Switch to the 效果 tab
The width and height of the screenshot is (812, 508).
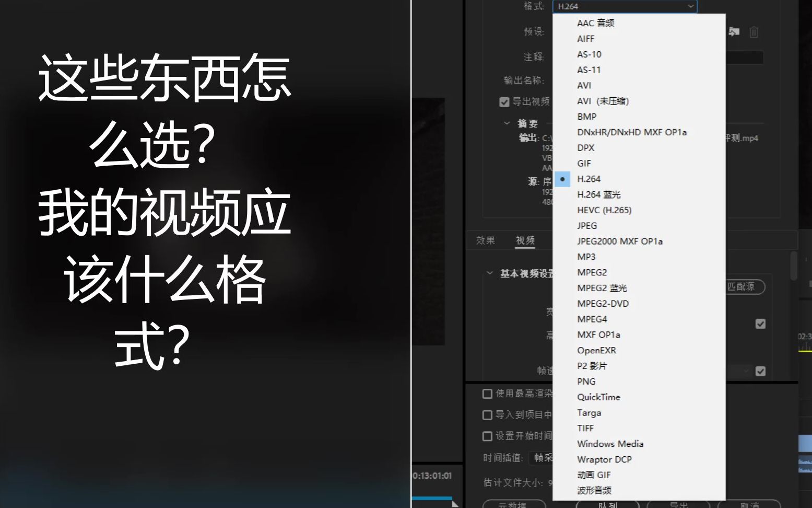(x=486, y=240)
